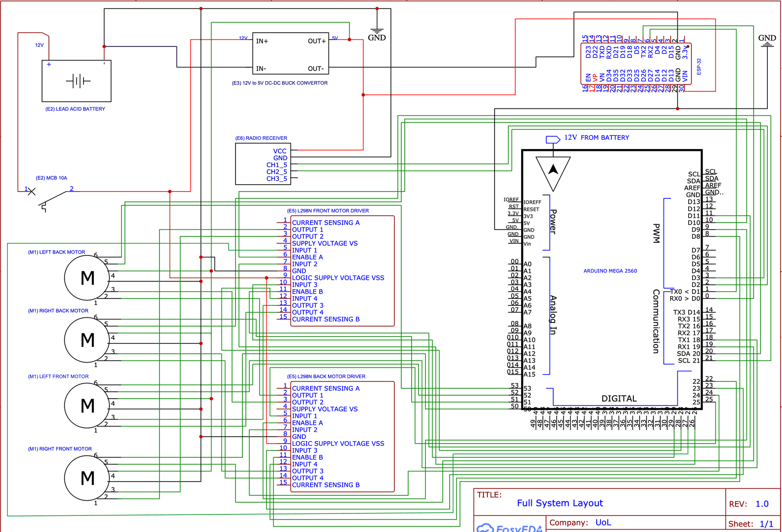
Task: Select the "(M1) RIGHT BACK MOTOR" label
Action: point(58,311)
